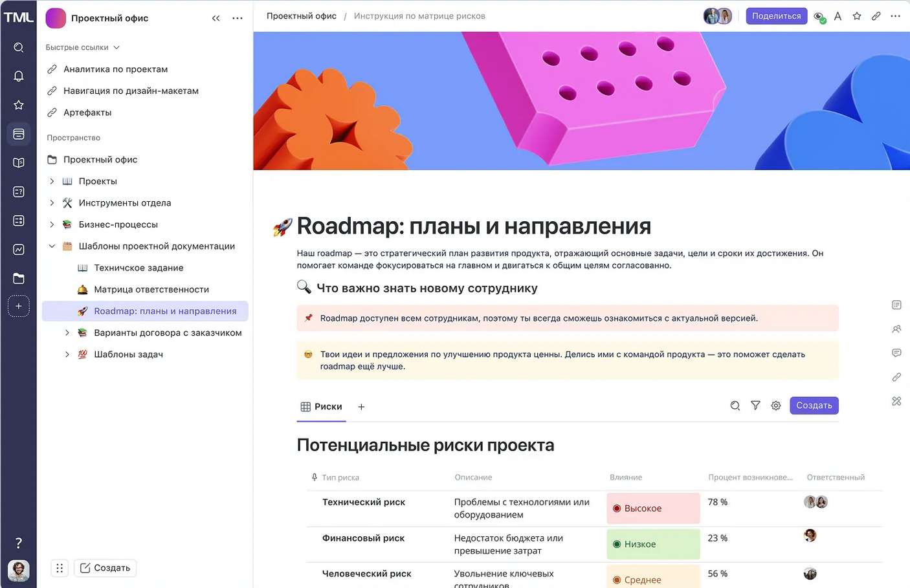Click the help question mark icon
Viewport: 910px width, 588px height.
[19, 543]
